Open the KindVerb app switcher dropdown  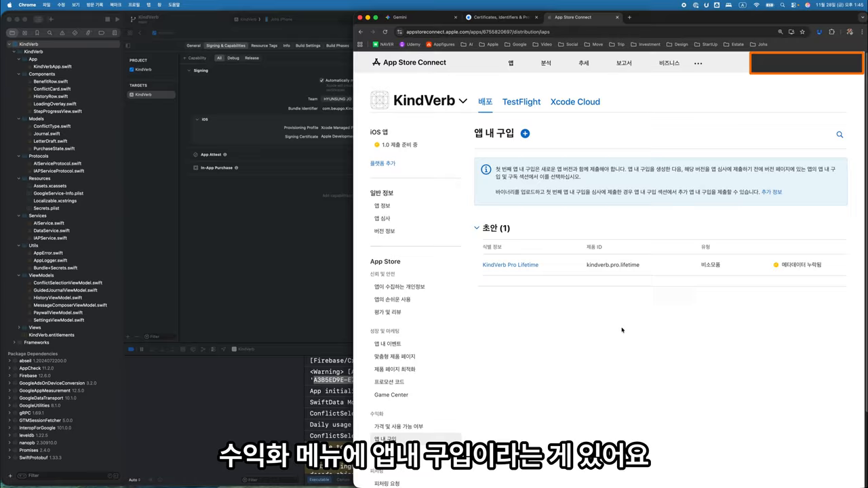(463, 101)
